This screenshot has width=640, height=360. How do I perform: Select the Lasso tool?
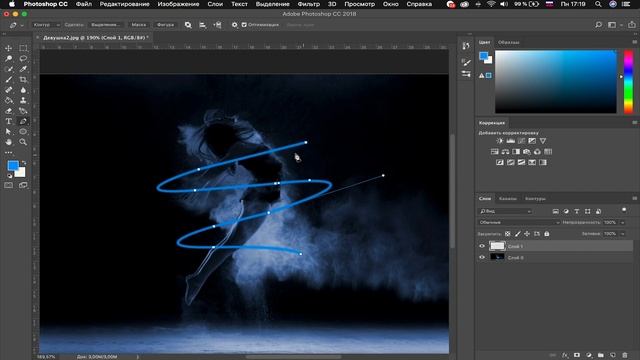(23, 58)
